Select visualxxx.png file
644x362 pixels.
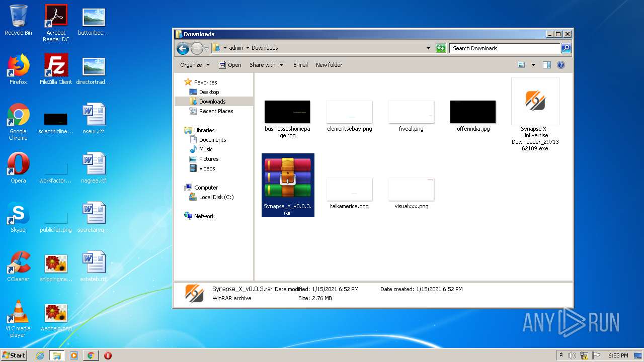pyautogui.click(x=411, y=193)
